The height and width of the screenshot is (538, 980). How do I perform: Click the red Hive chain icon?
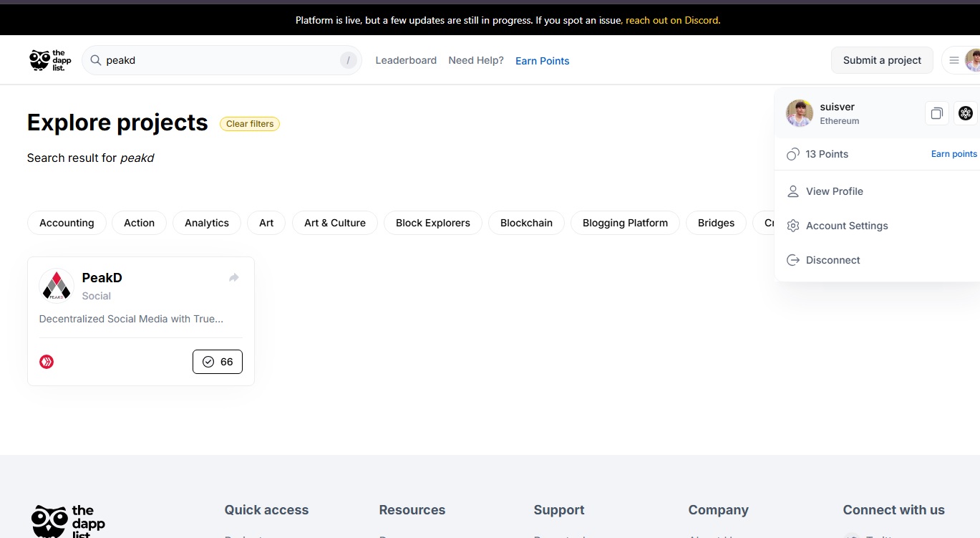point(47,362)
